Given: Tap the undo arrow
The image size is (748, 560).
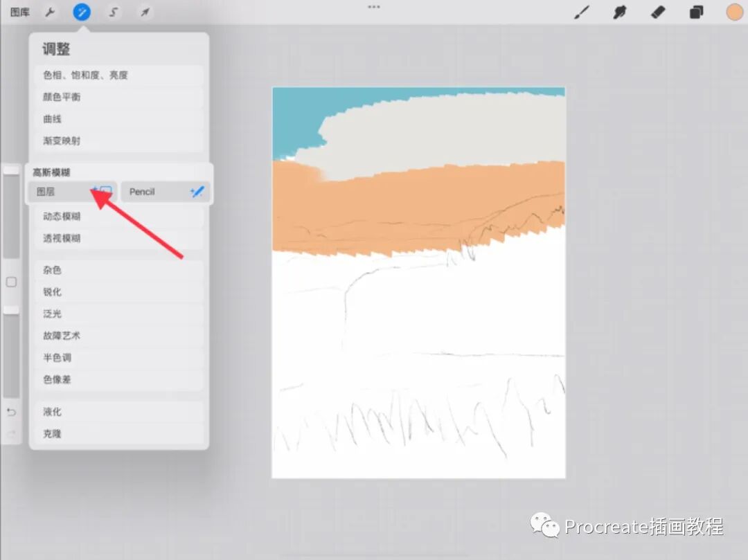Looking at the screenshot, I should coord(12,412).
